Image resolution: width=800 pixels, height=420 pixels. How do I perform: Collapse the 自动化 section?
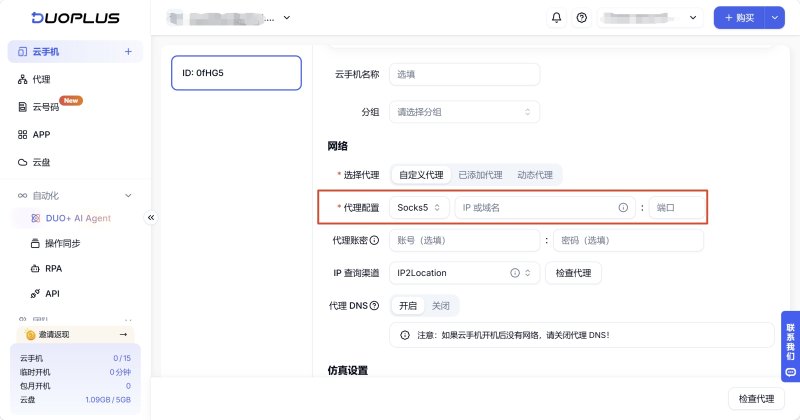(x=128, y=195)
